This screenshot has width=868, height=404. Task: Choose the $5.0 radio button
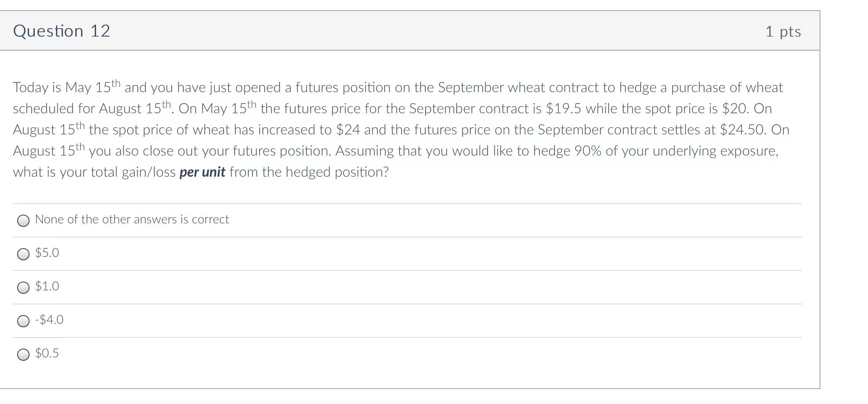click(x=23, y=254)
